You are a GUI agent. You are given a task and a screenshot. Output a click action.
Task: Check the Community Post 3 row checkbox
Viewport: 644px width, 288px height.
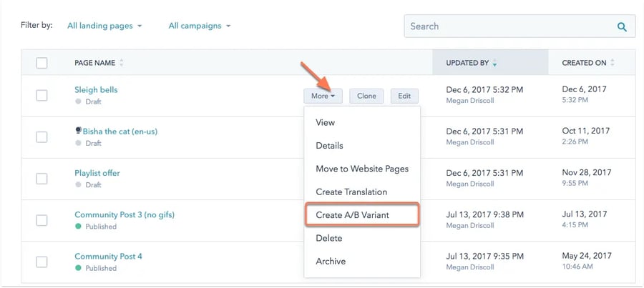point(42,220)
